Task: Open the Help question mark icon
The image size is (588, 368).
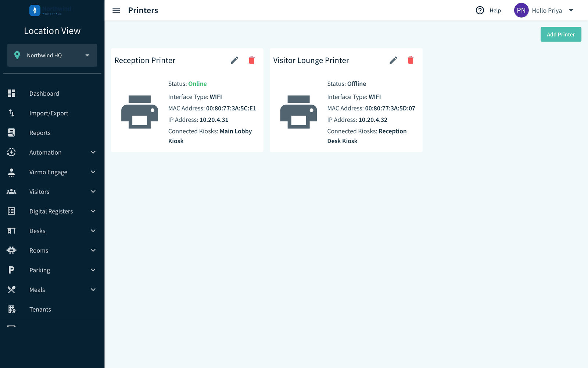Action: tap(480, 10)
